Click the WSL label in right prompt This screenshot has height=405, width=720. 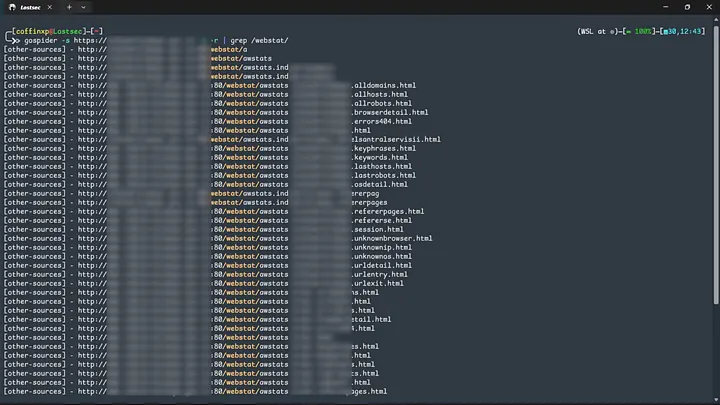[x=587, y=31]
